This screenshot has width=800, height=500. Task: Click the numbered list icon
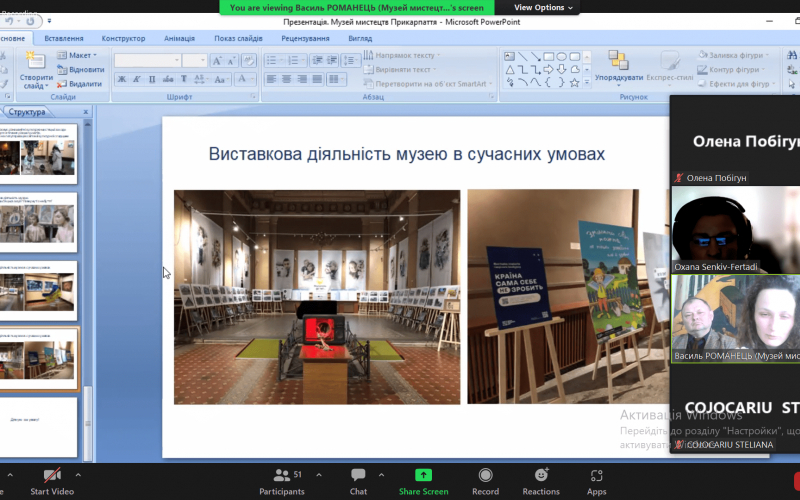(x=296, y=61)
